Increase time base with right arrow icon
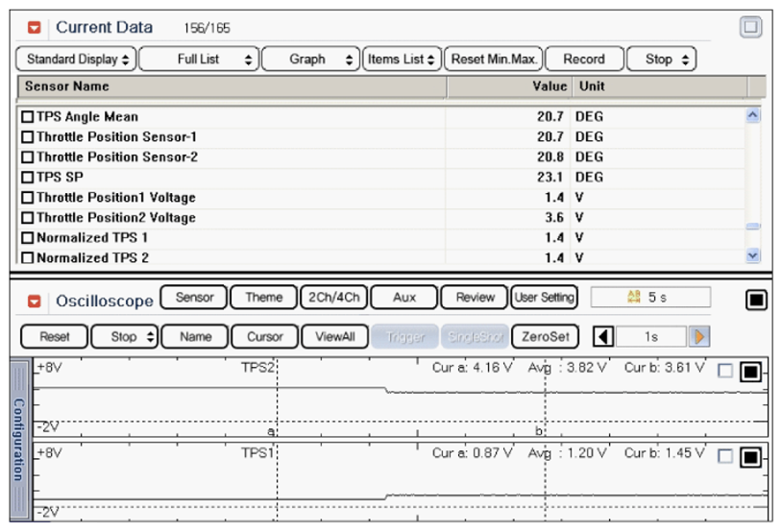Screen dimensions: 782x532 point(700,337)
